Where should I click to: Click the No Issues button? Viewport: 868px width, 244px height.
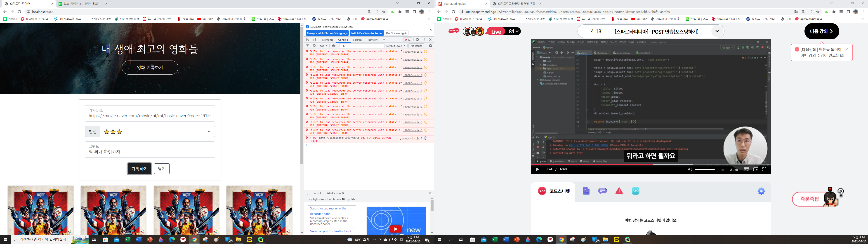pos(416,46)
